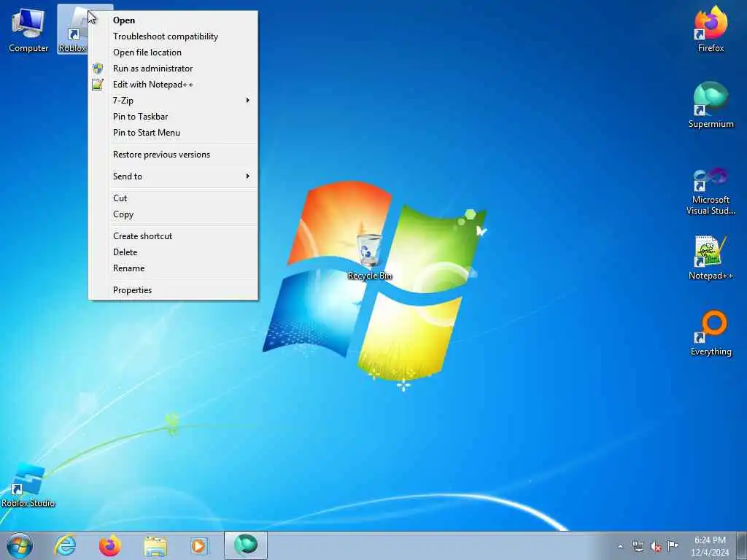The height and width of the screenshot is (560, 747).
Task: Choose Pin to Taskbar
Action: click(174, 117)
